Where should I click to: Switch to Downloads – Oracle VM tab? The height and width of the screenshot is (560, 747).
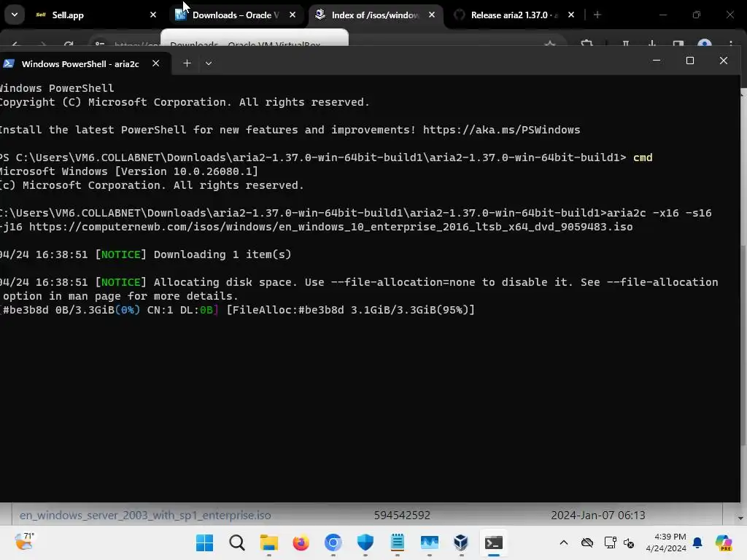pyautogui.click(x=236, y=15)
